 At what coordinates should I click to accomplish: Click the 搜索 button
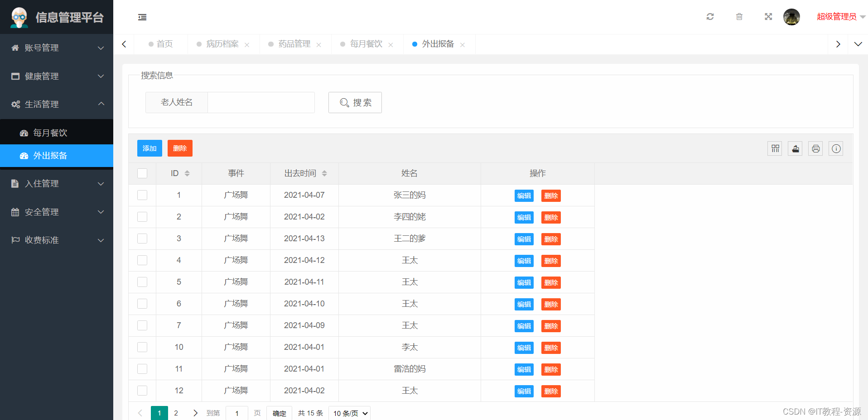coord(355,102)
